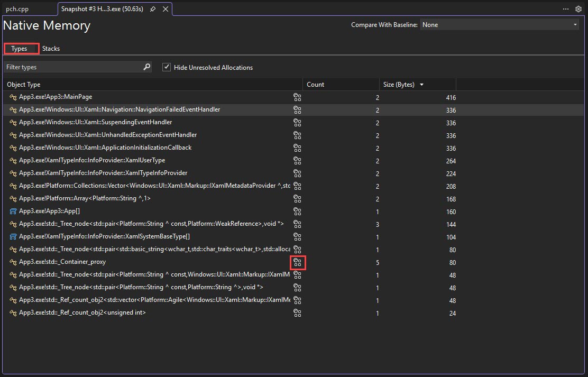Screen dimensions: 588x377
Task: Switch to the pch.cpp tab
Action: coord(21,8)
